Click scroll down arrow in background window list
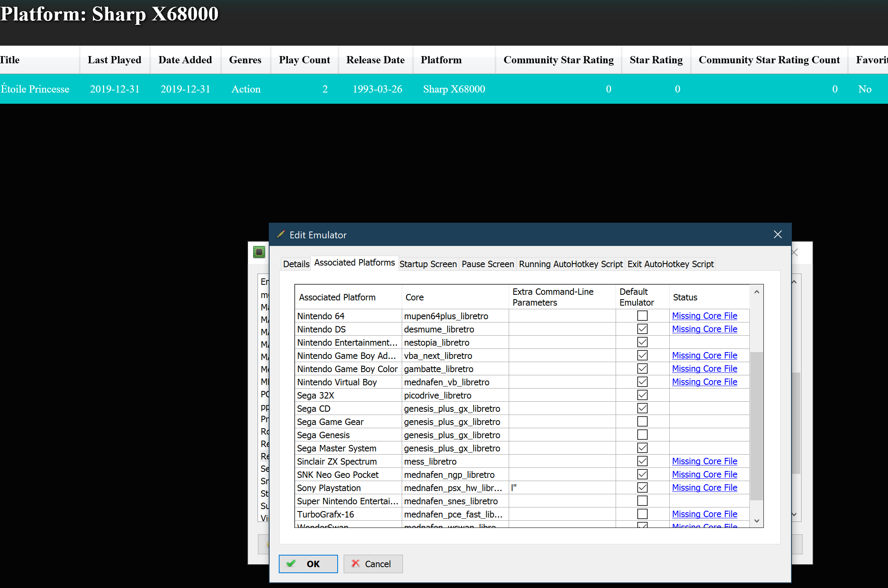The image size is (888, 588). (795, 514)
